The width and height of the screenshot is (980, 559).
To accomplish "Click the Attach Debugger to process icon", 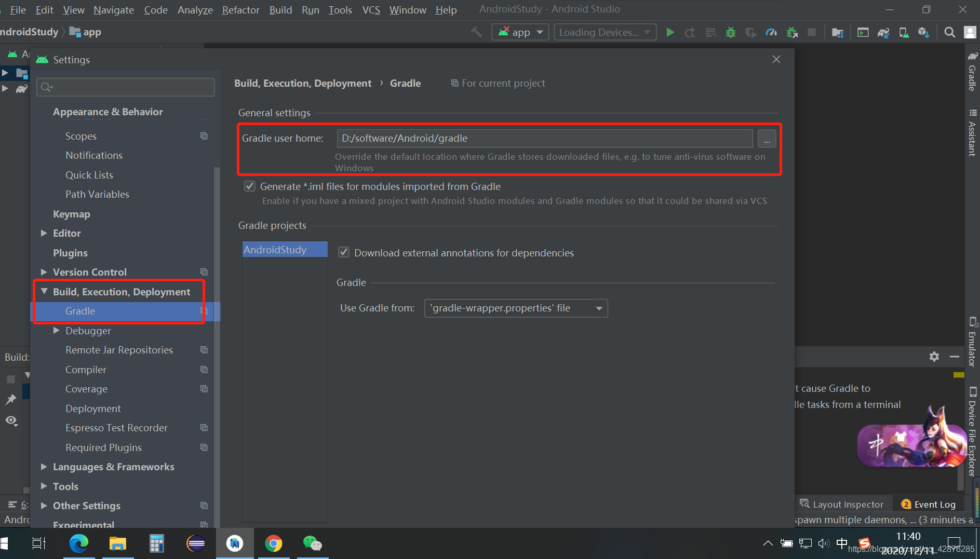I will click(792, 32).
